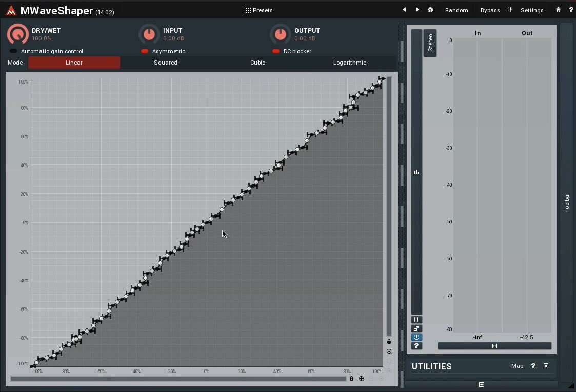
Task: Collapse the Utilities section using its header icon
Action: 546,366
